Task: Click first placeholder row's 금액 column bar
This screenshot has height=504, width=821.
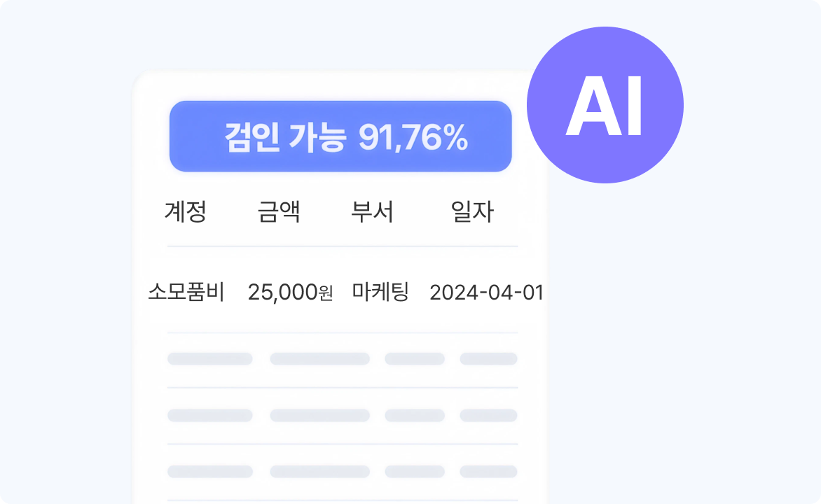Action: [319, 359]
